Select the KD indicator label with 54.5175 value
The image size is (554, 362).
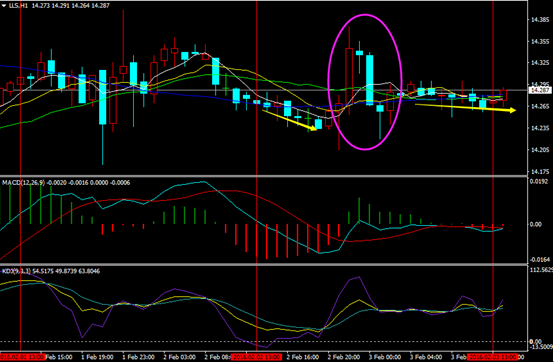point(51,271)
